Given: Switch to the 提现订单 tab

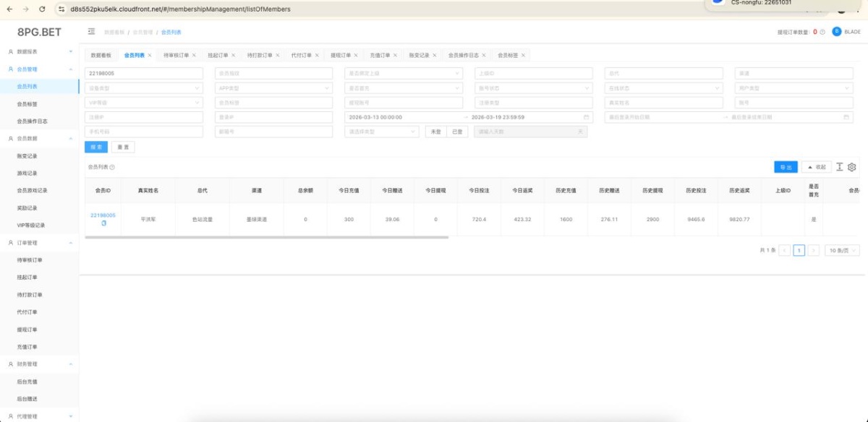Looking at the screenshot, I should (x=341, y=55).
